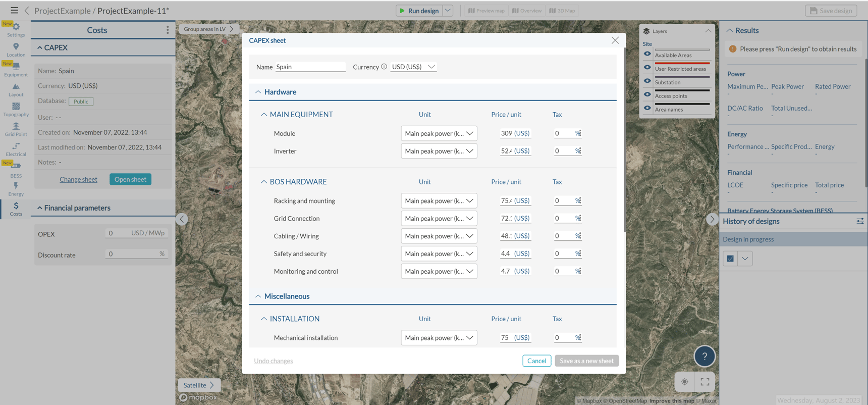Screen dimensions: 868x405
Task: Open the Electrical sidebar section
Action: click(x=16, y=149)
